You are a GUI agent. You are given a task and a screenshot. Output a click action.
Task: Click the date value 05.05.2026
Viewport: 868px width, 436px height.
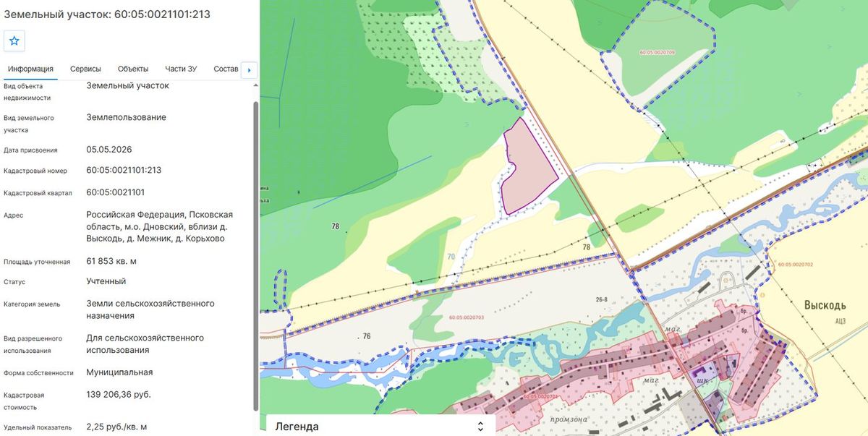(109, 150)
